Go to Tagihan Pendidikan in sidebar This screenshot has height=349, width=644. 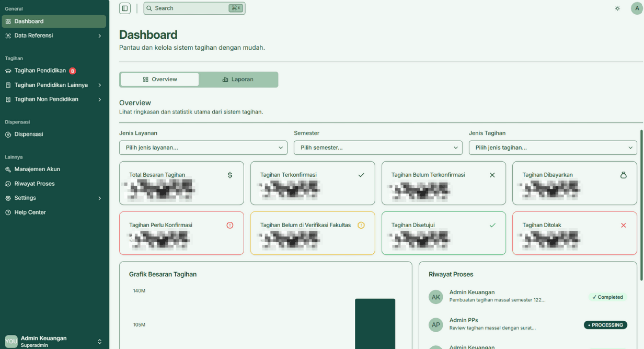point(40,71)
